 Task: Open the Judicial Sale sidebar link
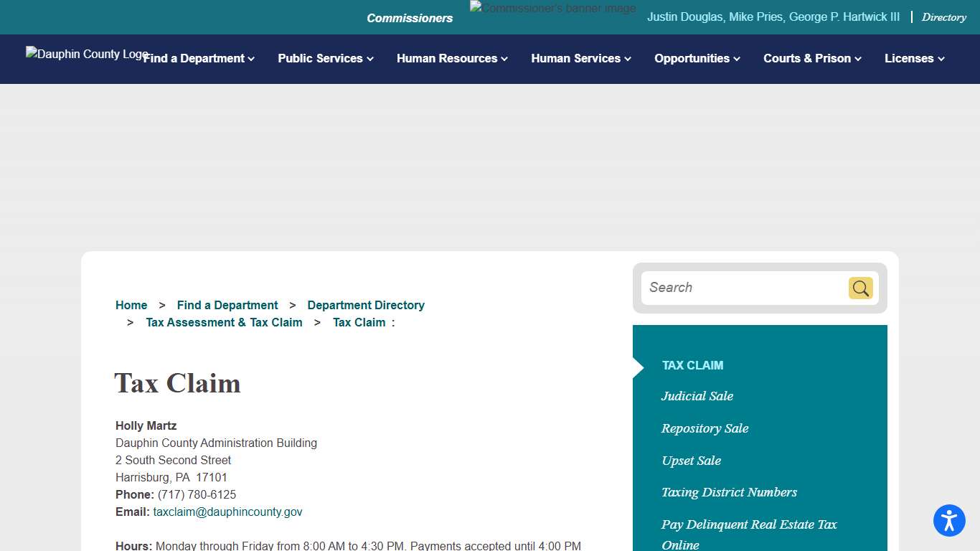[697, 396]
